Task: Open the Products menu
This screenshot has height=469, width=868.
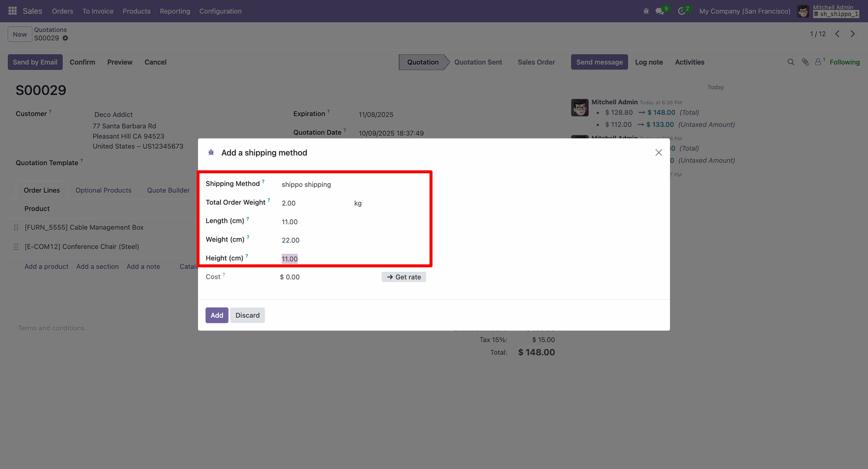Action: coord(137,11)
